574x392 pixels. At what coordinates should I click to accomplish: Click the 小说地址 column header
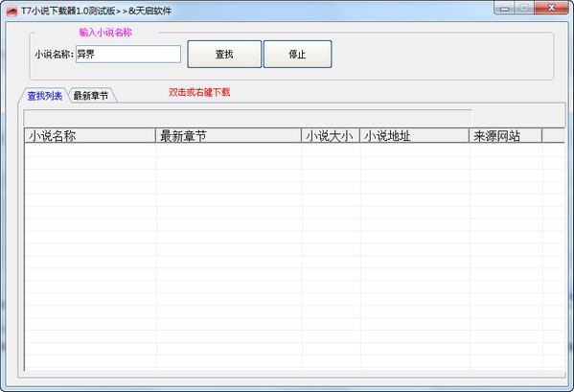pos(414,136)
